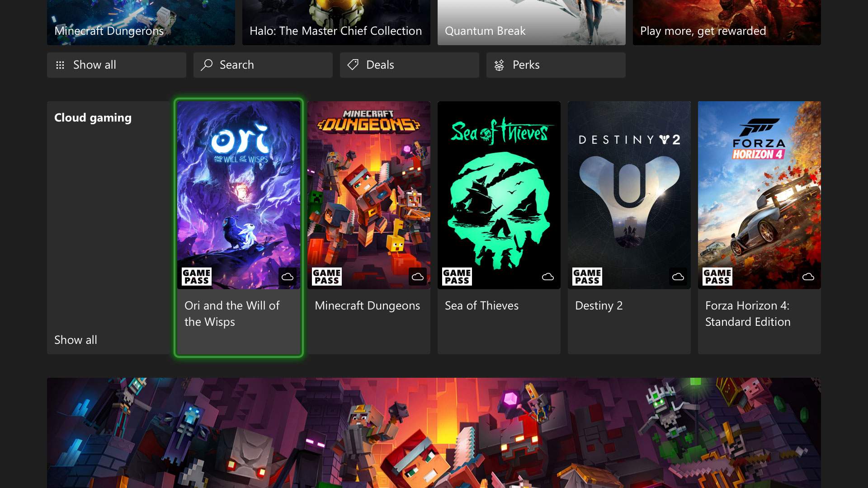Click the cloud streaming icon on Sea of Thieves
The image size is (868, 488).
click(x=548, y=277)
